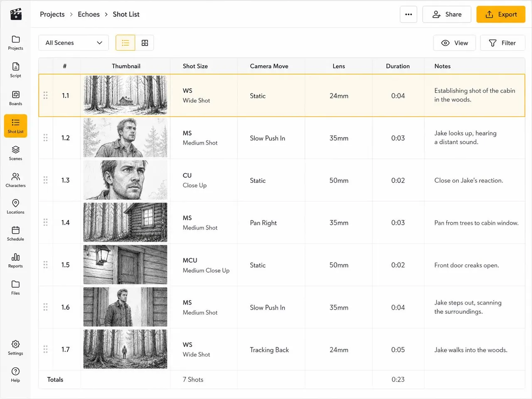This screenshot has height=399, width=532.
Task: Click shot number 1.5
Action: coord(65,265)
